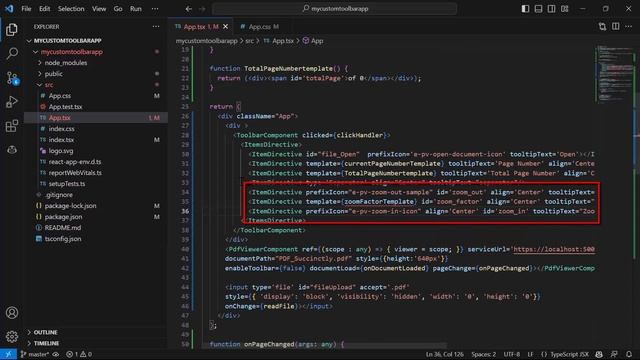This screenshot has width=640, height=360.
Task: Open the Edit menu
Action: click(44, 9)
